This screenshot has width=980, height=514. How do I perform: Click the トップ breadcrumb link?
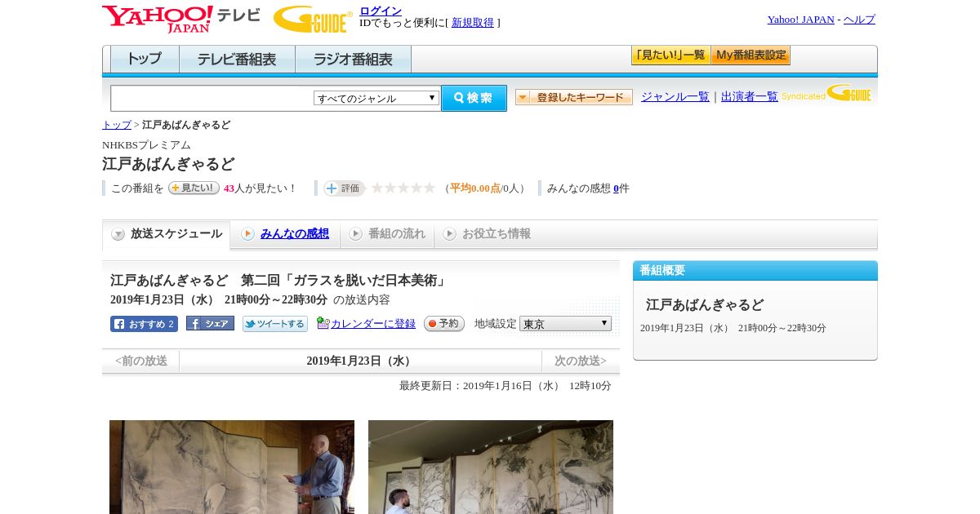tap(117, 125)
